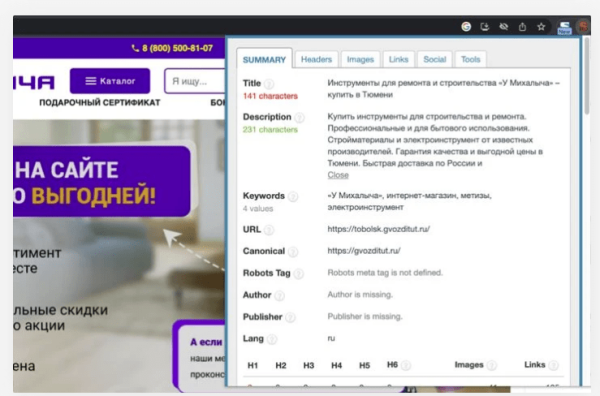600x396 pixels.
Task: Switch to the Images tab
Action: pos(360,59)
